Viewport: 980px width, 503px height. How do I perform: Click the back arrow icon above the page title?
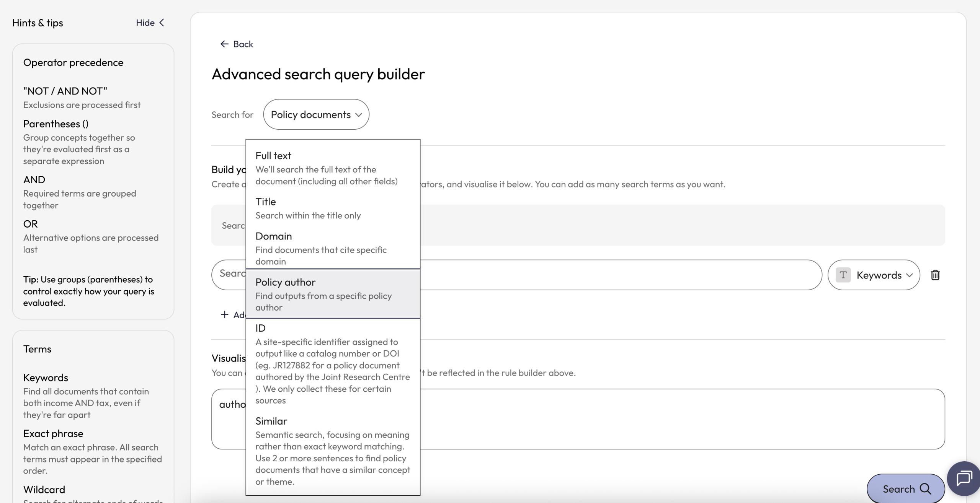[x=224, y=44]
